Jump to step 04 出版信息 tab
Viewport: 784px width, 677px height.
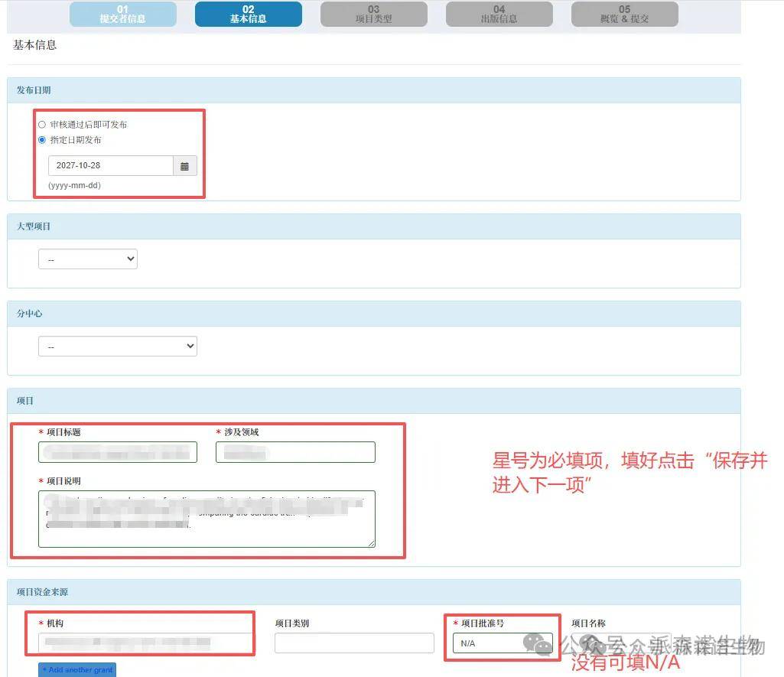click(x=499, y=15)
